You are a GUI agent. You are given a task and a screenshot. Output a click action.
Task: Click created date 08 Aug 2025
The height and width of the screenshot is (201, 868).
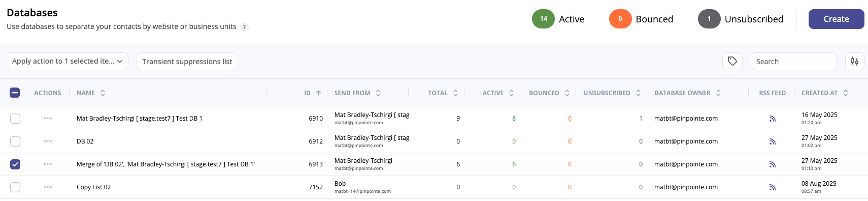819,184
